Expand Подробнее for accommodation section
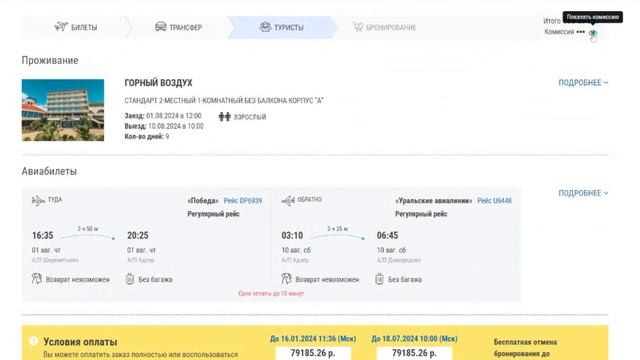Viewport: 640px width, 360px height. tap(583, 83)
